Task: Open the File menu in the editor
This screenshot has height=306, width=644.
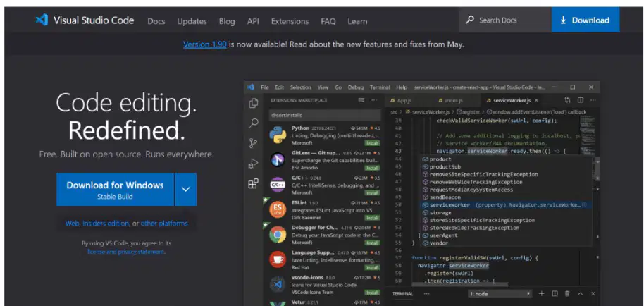Action: pos(264,87)
